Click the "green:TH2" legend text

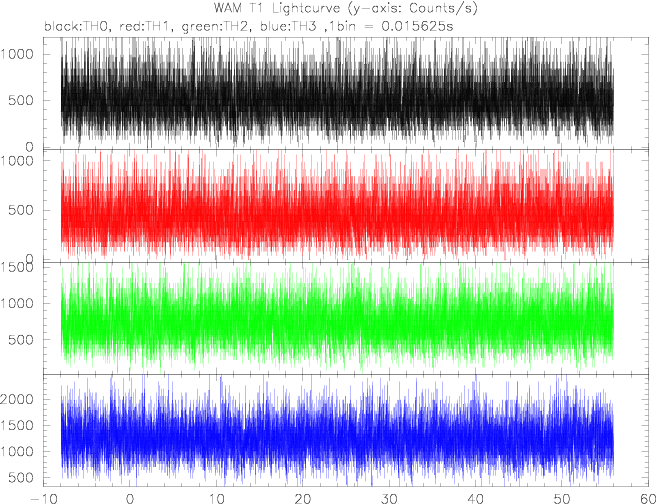point(217,27)
